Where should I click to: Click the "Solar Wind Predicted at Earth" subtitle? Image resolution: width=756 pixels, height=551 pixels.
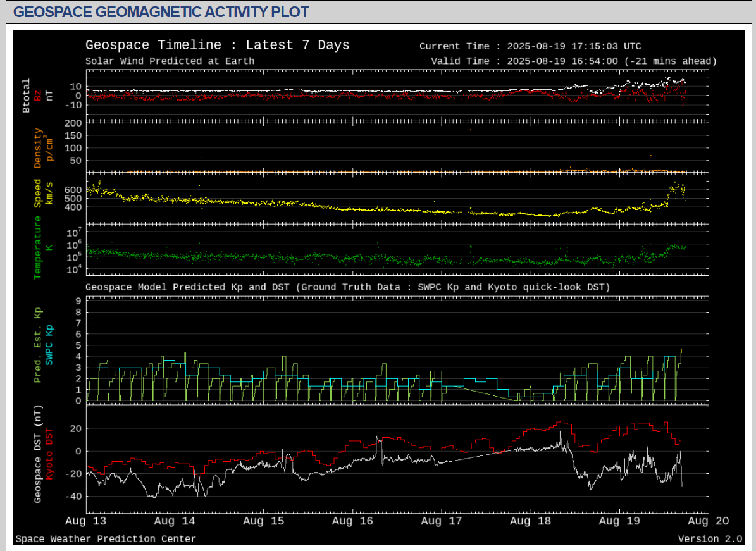pos(170,61)
